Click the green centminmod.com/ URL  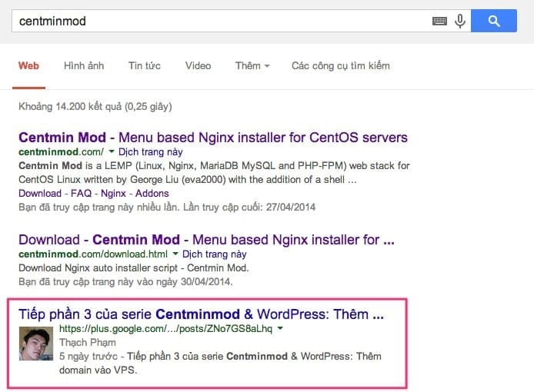[61, 151]
